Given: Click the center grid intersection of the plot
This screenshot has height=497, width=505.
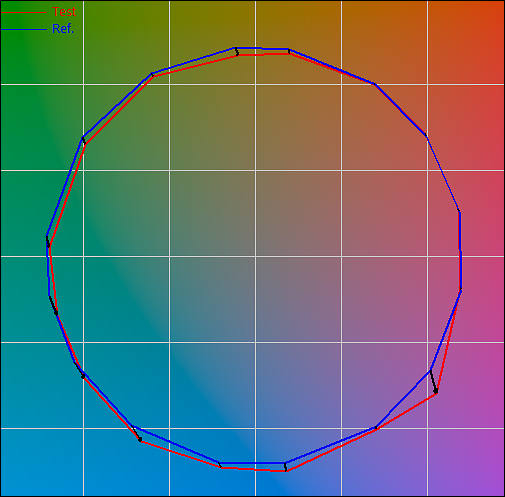Looking at the screenshot, I should 256,256.
